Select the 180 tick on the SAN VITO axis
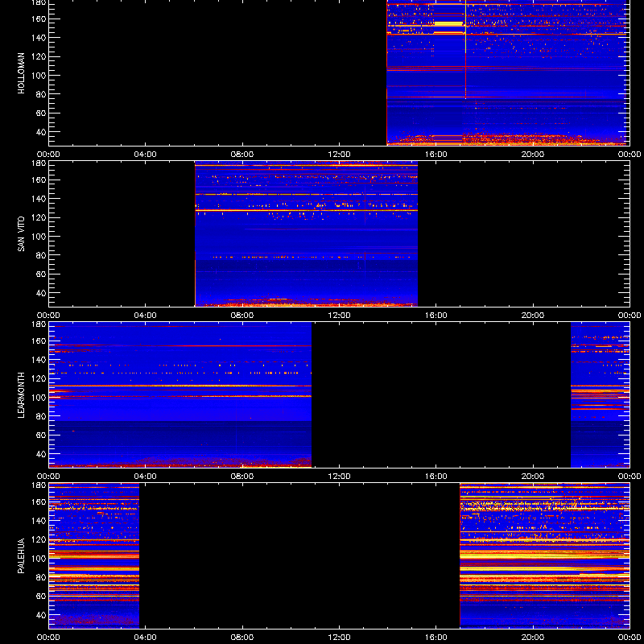 [x=39, y=163]
